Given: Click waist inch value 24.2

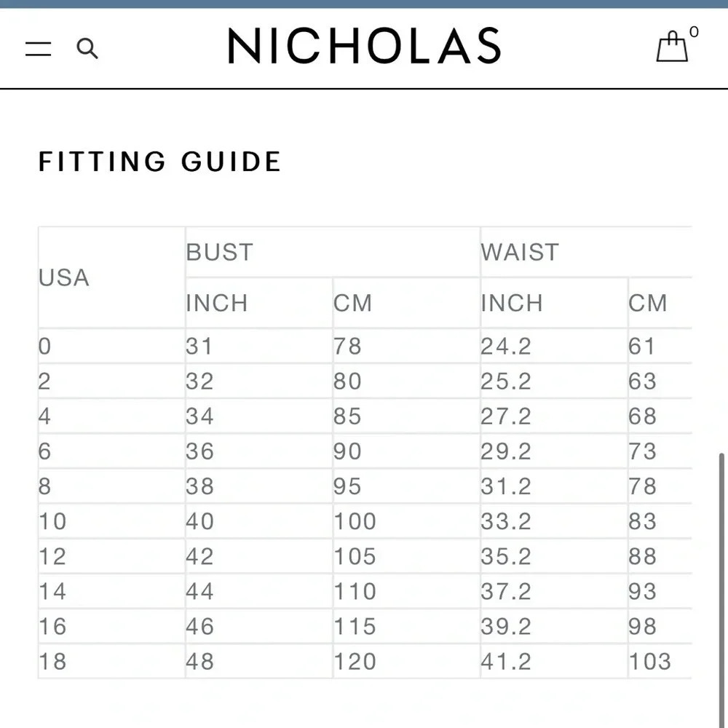Looking at the screenshot, I should (506, 346).
